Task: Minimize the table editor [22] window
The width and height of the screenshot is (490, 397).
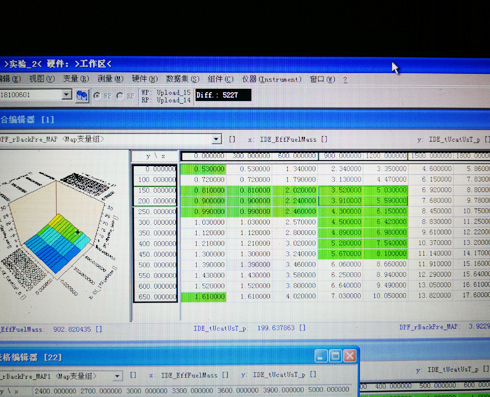Action: [321, 356]
